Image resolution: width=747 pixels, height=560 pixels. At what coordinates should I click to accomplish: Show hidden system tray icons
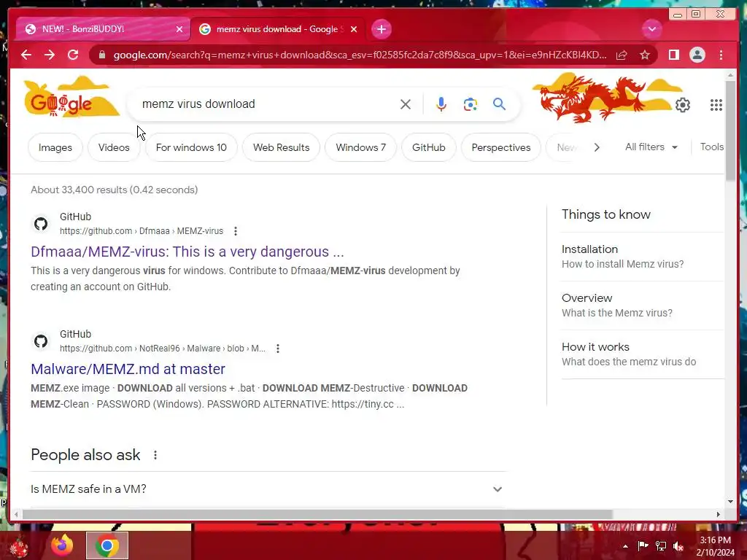tap(625, 546)
